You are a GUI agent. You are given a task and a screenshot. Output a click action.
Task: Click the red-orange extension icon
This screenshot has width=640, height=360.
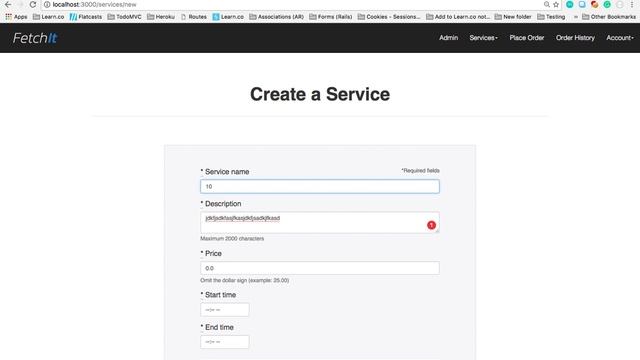click(595, 4)
